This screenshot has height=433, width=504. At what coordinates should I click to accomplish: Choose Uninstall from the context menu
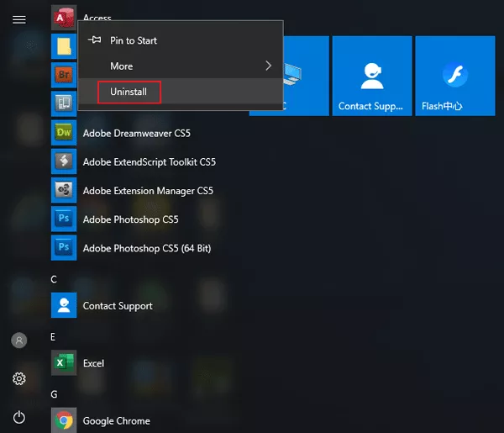pyautogui.click(x=181, y=92)
